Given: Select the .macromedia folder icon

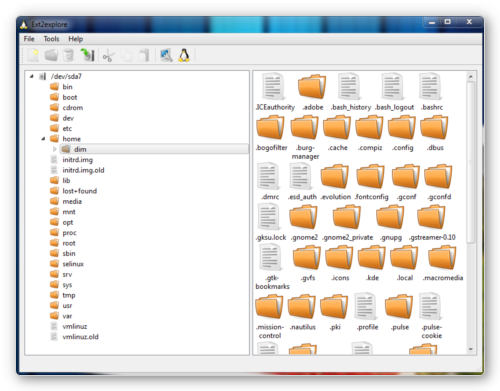Looking at the screenshot, I should [442, 257].
